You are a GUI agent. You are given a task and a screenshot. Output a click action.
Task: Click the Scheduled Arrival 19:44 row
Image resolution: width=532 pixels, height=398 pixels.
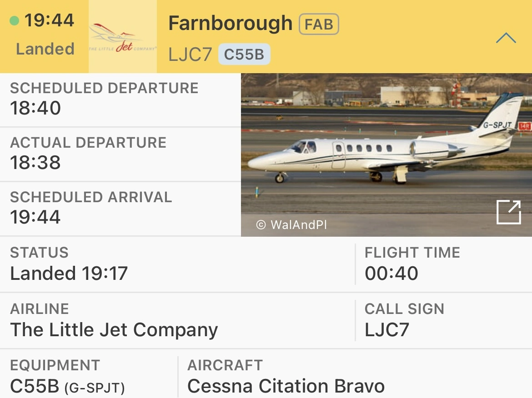(x=120, y=208)
